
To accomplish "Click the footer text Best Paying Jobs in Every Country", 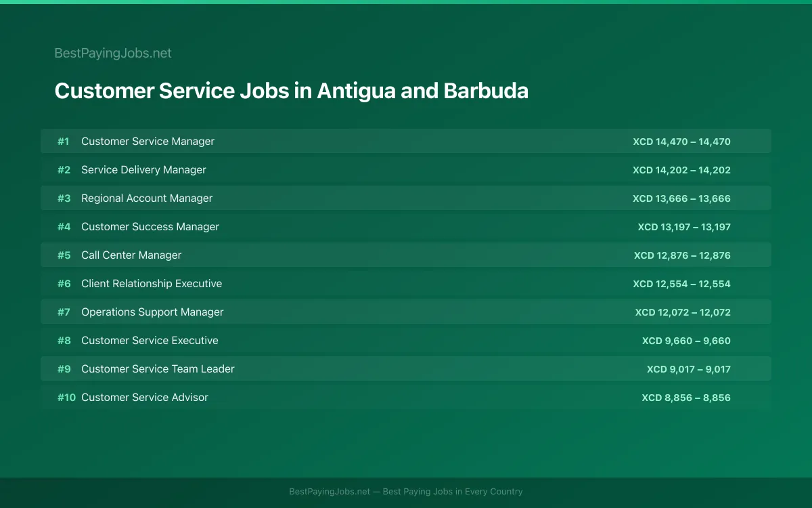I will 453,492.
